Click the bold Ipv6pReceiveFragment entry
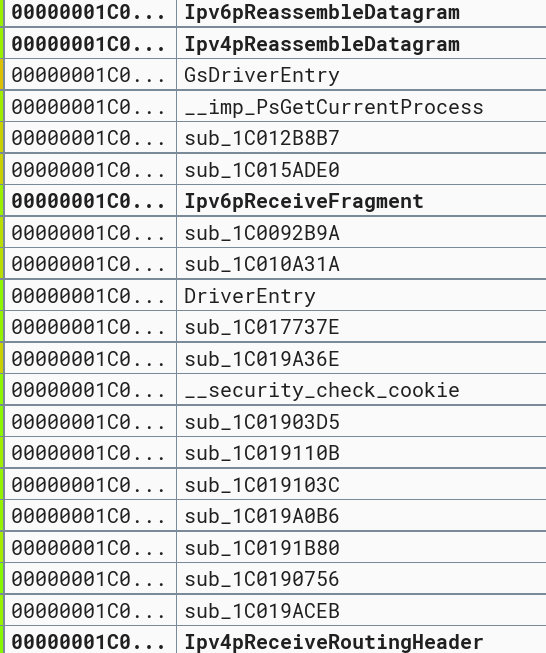This screenshot has width=546, height=653. 304,201
